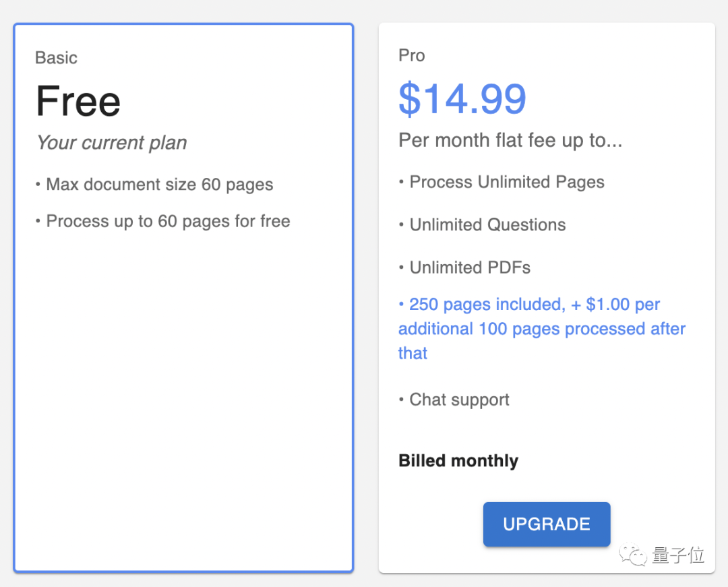Image resolution: width=728 pixels, height=587 pixels.
Task: Click 'Your current plan' text
Action: coord(112,142)
